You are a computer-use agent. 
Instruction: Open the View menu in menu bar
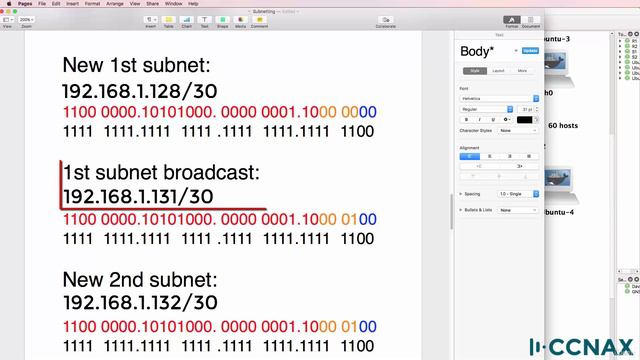tap(135, 3)
